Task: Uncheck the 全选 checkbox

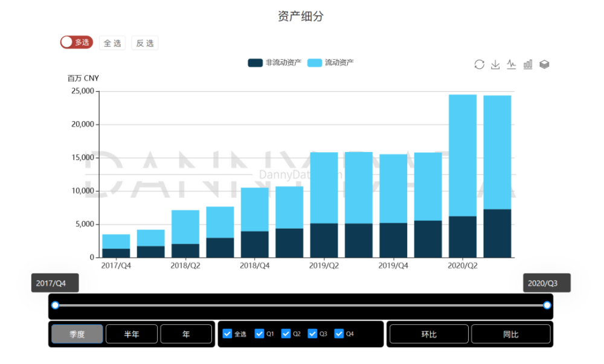Action: 227,333
